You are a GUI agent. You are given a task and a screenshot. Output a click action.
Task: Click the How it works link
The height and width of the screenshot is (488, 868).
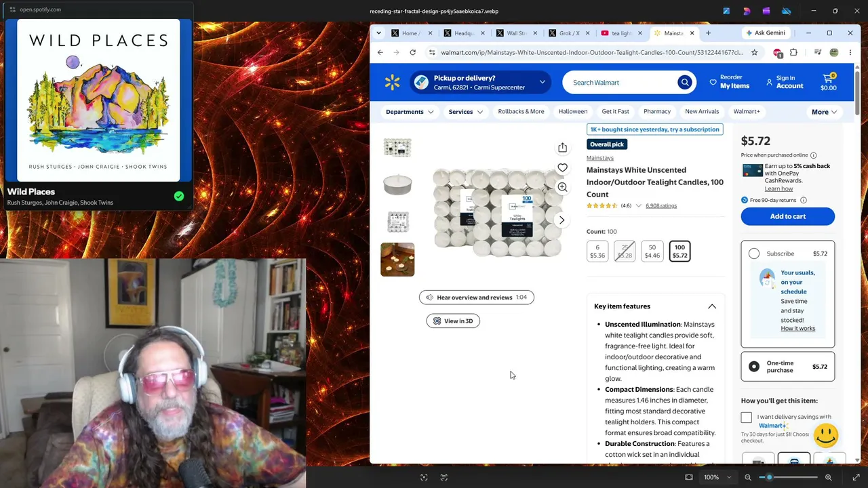(797, 328)
